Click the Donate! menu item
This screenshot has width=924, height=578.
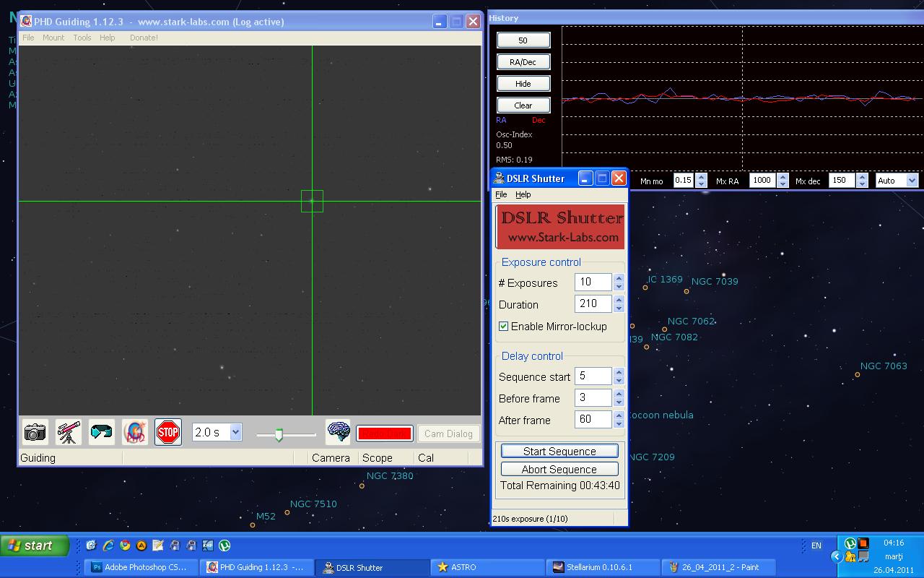[x=144, y=38]
